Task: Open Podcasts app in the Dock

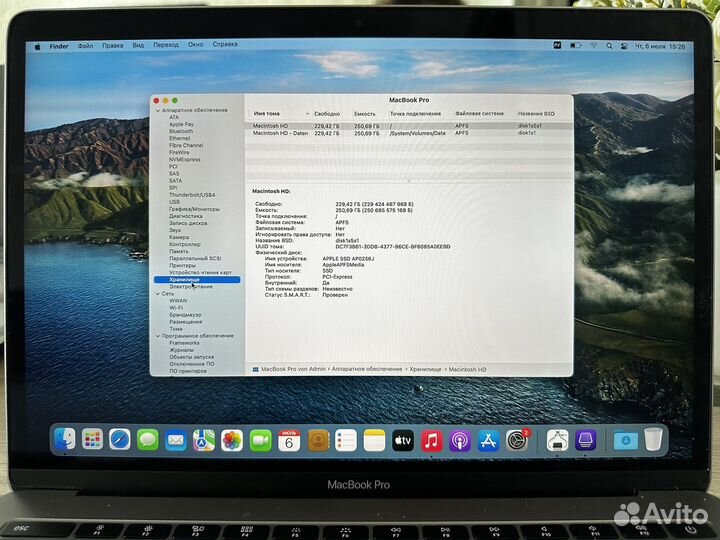Action: 460,441
